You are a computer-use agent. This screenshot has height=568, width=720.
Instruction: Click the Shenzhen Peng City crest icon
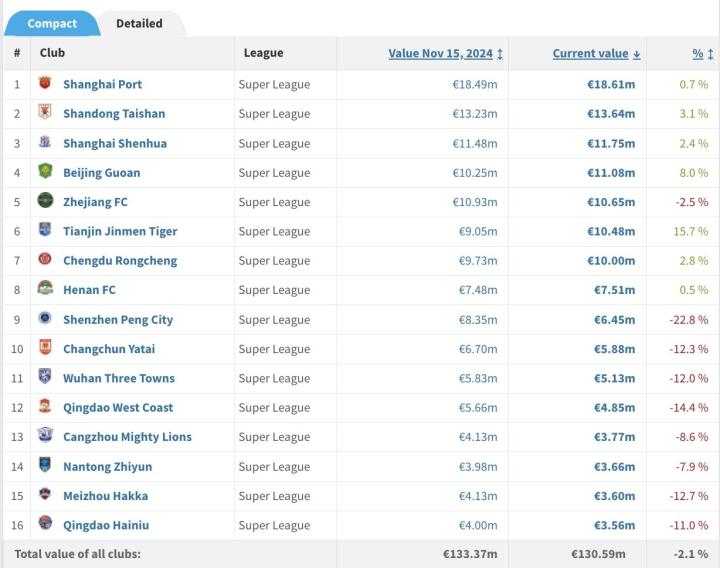[x=45, y=319]
